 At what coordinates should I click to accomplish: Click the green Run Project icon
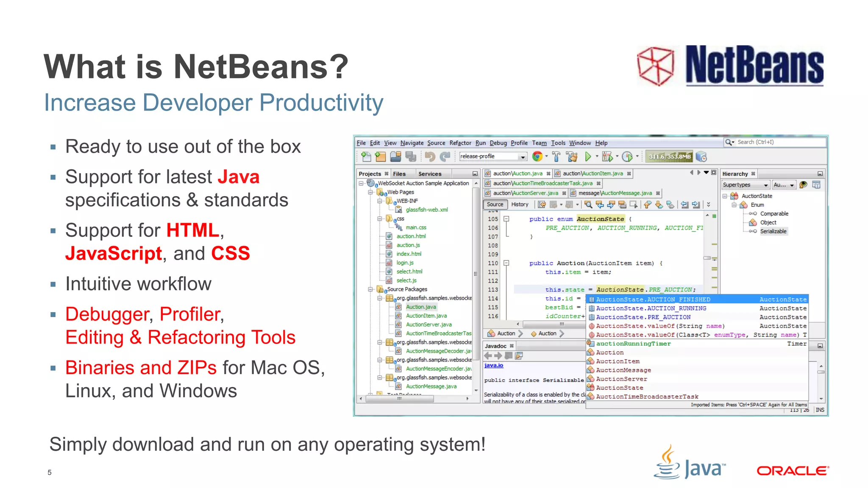click(x=588, y=157)
